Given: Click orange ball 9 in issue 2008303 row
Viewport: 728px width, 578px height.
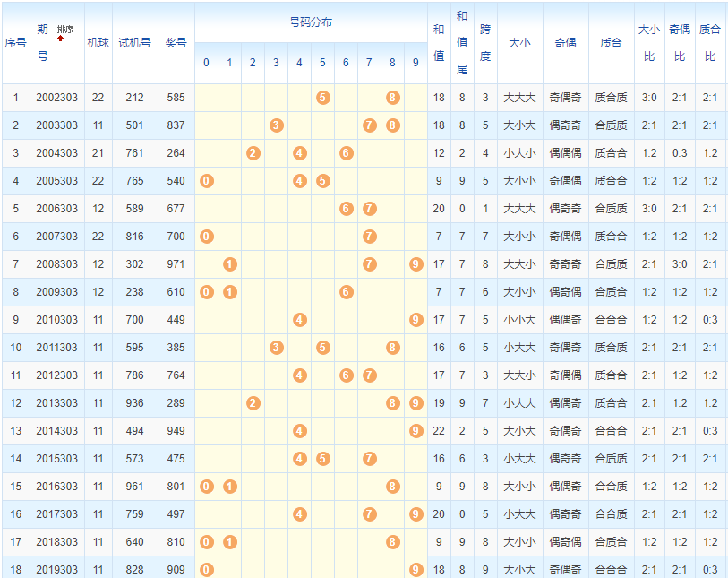Looking at the screenshot, I should coord(415,264).
